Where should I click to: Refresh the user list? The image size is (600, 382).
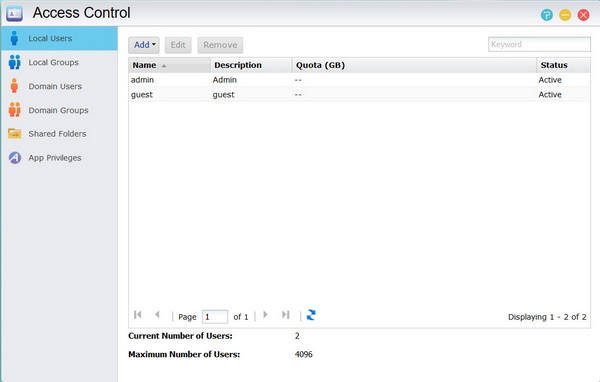(311, 315)
